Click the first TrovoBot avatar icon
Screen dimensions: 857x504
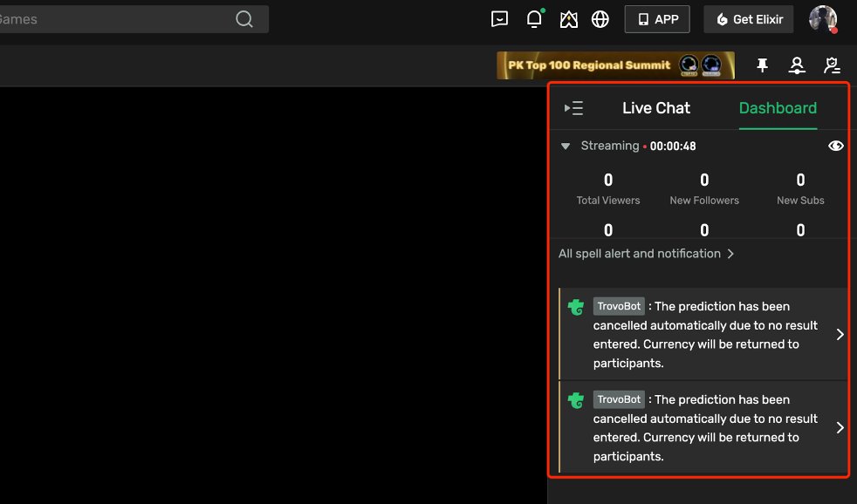pyautogui.click(x=576, y=307)
